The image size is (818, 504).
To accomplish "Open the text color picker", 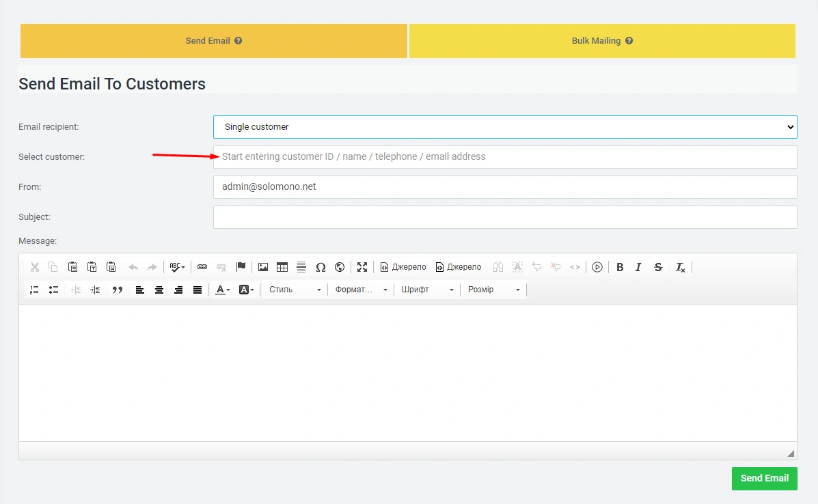I will click(223, 290).
